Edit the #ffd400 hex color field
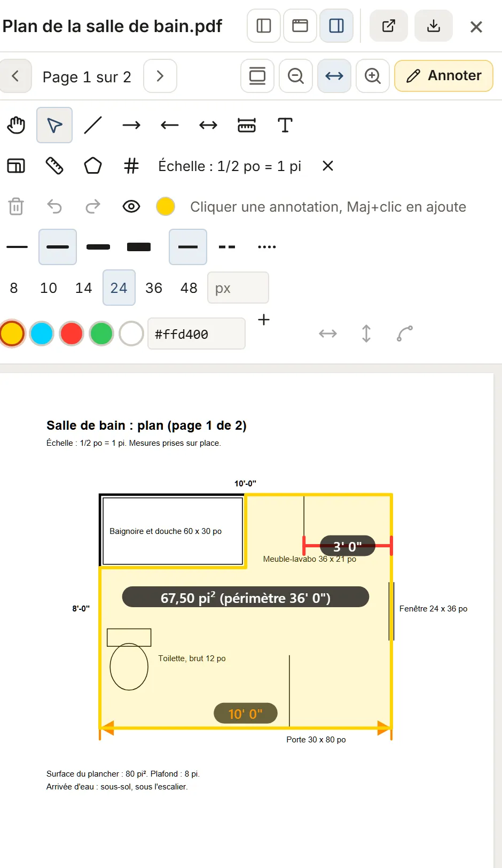This screenshot has width=502, height=868. pyautogui.click(x=197, y=334)
